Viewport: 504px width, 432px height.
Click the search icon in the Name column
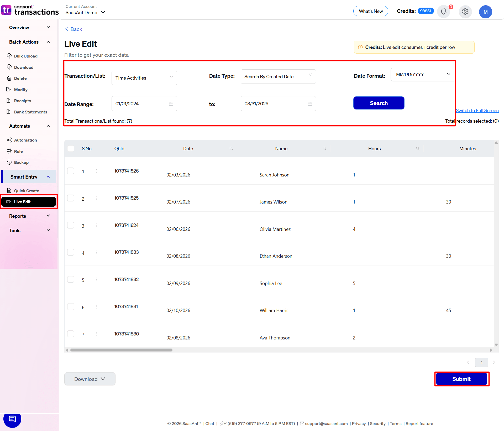324,148
